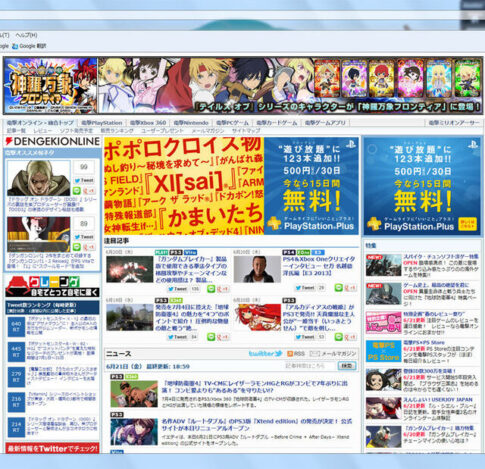Image resolution: width=485 pixels, height=469 pixels.
Task: Open the 電撃Nintendo tab
Action: (191, 123)
